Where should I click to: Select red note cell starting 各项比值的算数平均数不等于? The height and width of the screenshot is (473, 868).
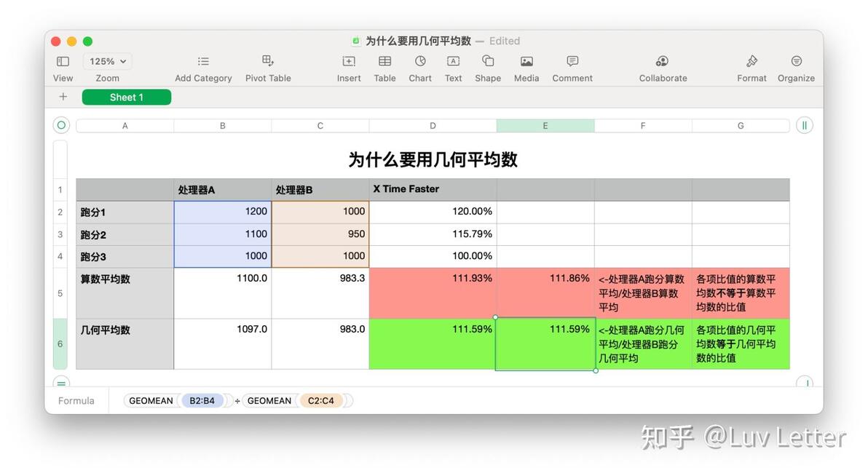click(741, 293)
